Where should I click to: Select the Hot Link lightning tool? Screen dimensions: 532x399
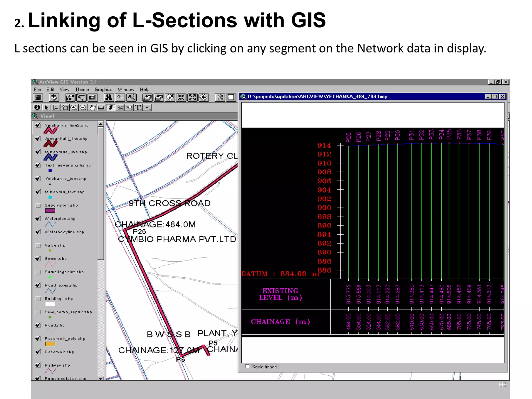tap(110, 108)
